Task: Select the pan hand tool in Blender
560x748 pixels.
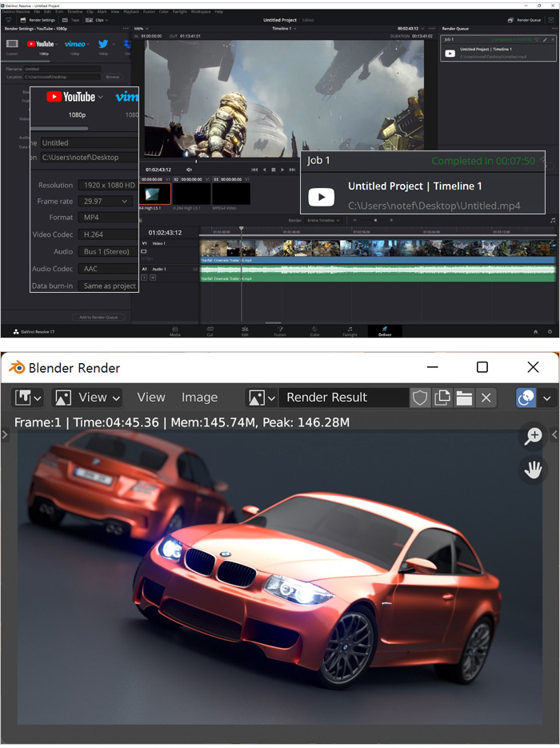Action: (533, 470)
